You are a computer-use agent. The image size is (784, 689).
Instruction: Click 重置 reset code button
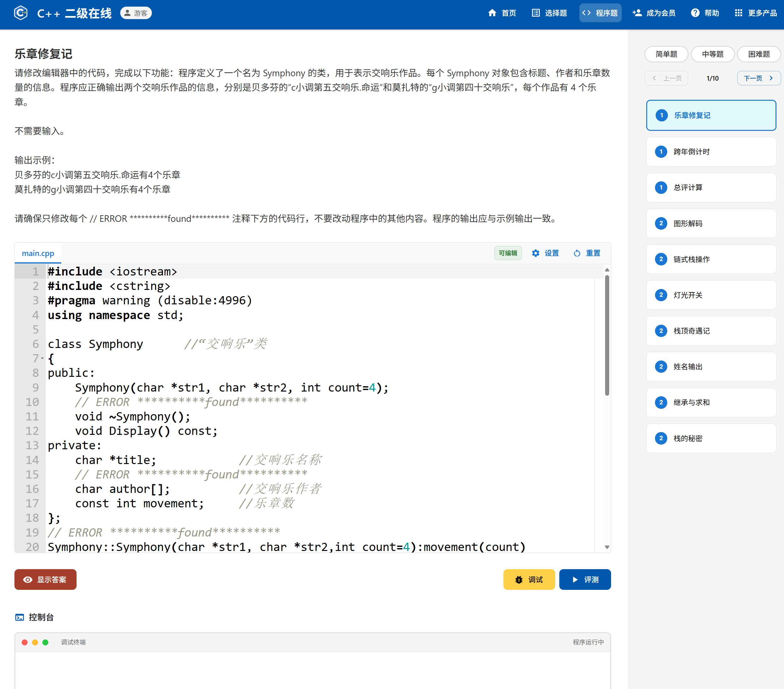(587, 253)
